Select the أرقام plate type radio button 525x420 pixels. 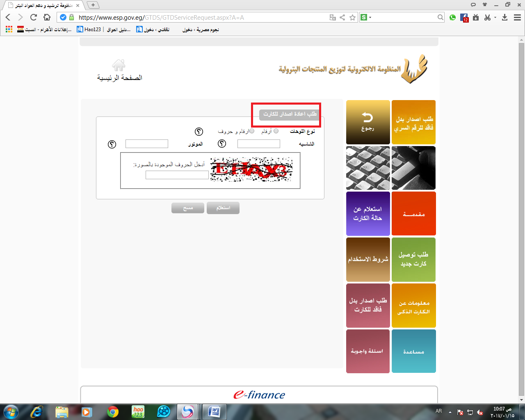point(276,131)
